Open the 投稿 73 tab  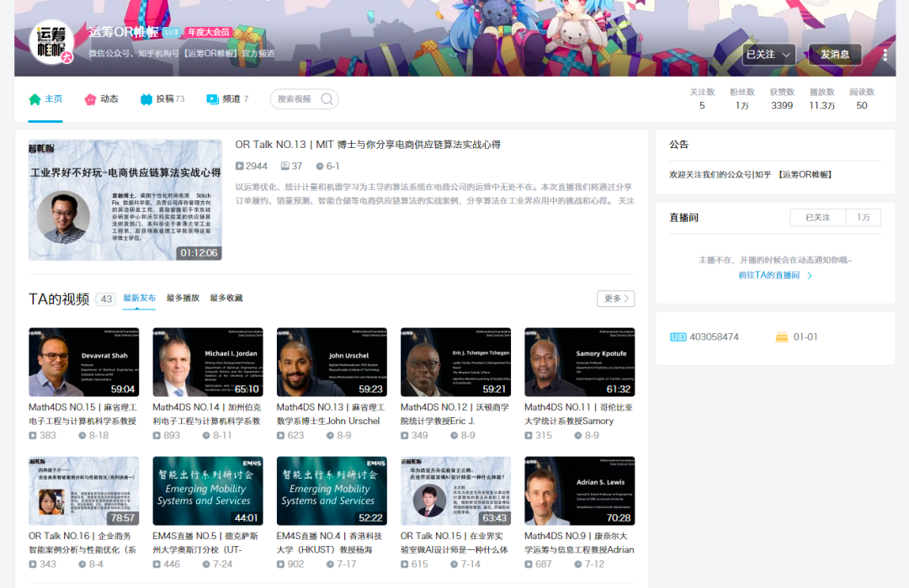click(x=163, y=99)
